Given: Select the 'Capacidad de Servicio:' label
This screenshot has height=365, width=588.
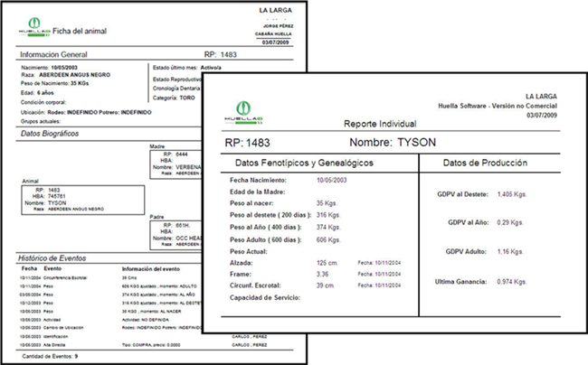Looking at the screenshot, I should pyautogui.click(x=265, y=297).
